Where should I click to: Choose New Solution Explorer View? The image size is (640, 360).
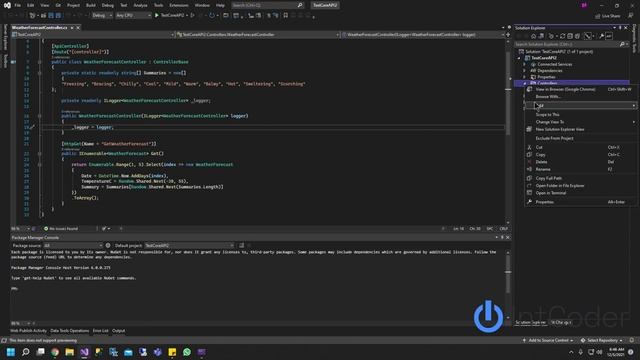pos(581,129)
